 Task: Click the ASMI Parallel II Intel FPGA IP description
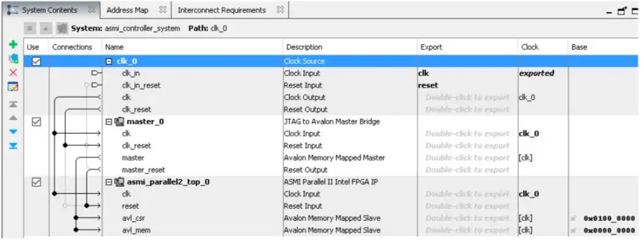[331, 182]
